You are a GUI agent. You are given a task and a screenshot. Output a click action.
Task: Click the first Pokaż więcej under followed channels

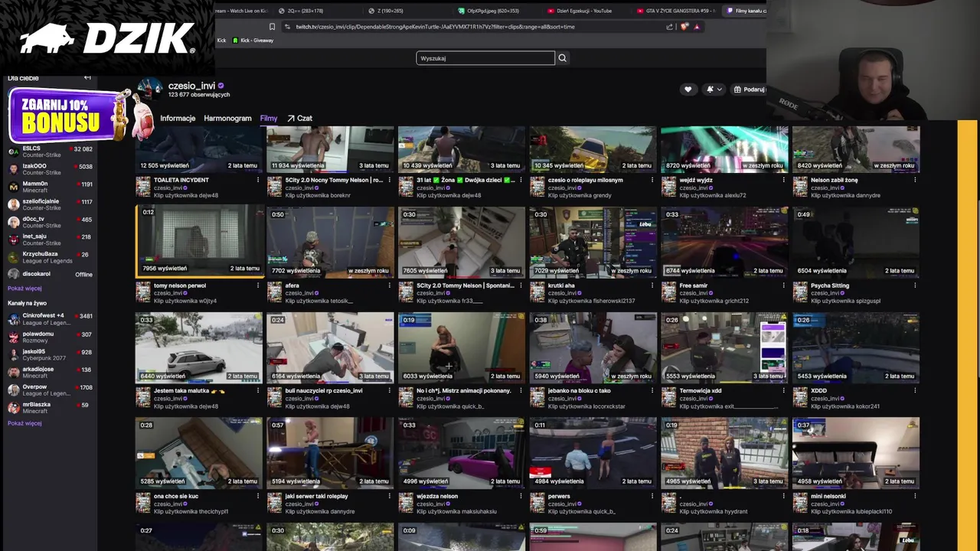click(x=24, y=289)
